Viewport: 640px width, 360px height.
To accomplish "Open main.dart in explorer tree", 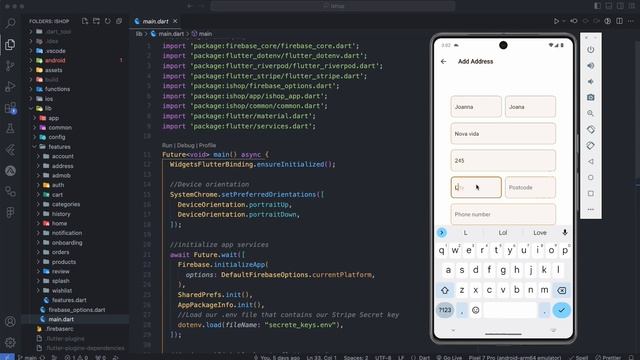I will (61, 319).
